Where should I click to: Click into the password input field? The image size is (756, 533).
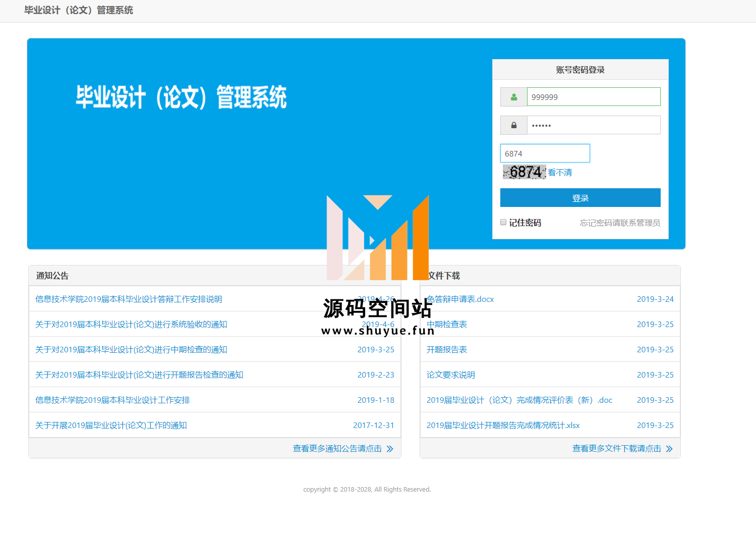click(593, 125)
